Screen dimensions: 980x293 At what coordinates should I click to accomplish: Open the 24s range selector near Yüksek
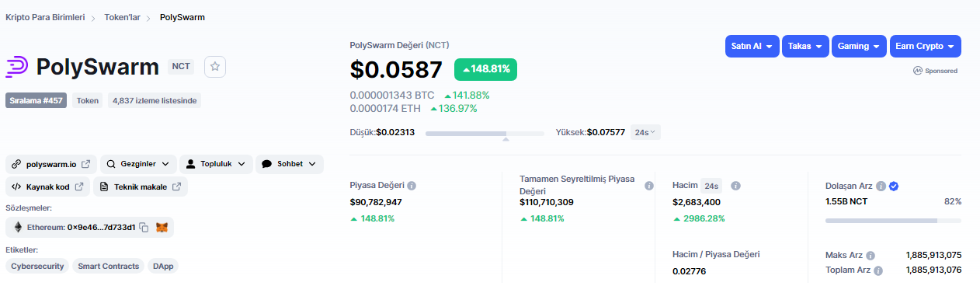point(645,132)
